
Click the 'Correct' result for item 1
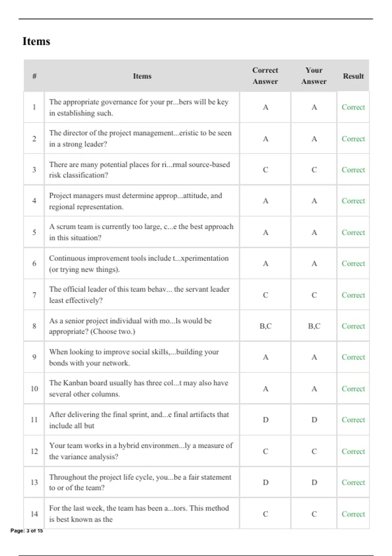(x=353, y=107)
